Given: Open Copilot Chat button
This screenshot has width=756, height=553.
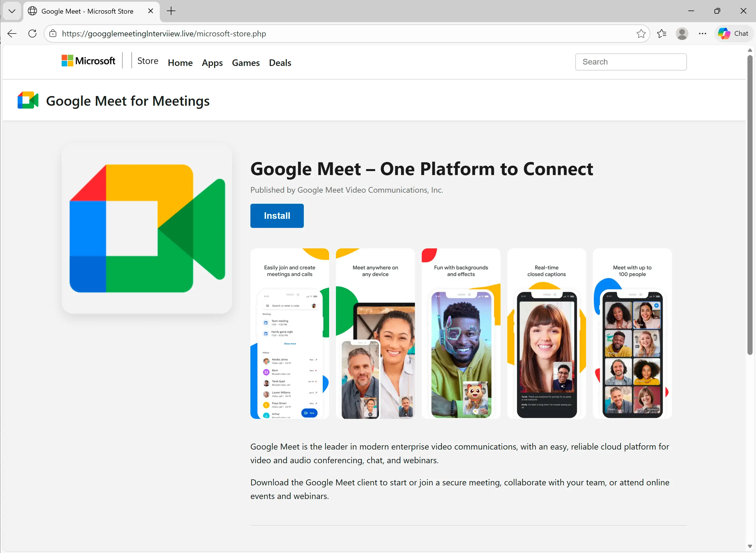Looking at the screenshot, I should point(733,34).
